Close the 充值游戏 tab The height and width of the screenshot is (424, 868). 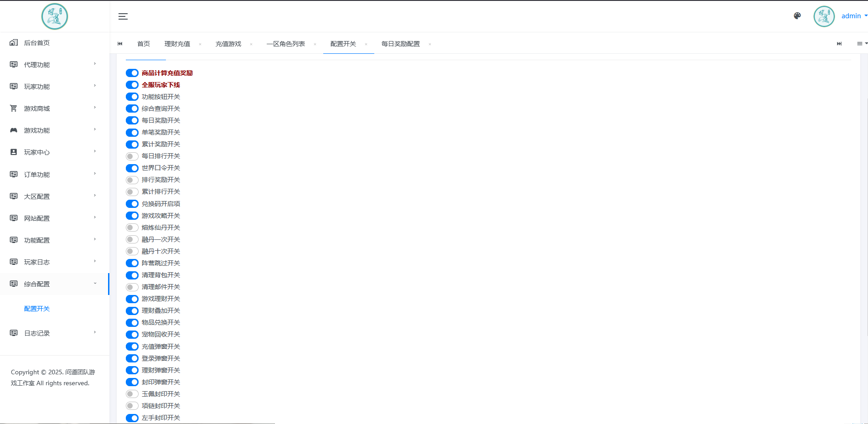(251, 44)
